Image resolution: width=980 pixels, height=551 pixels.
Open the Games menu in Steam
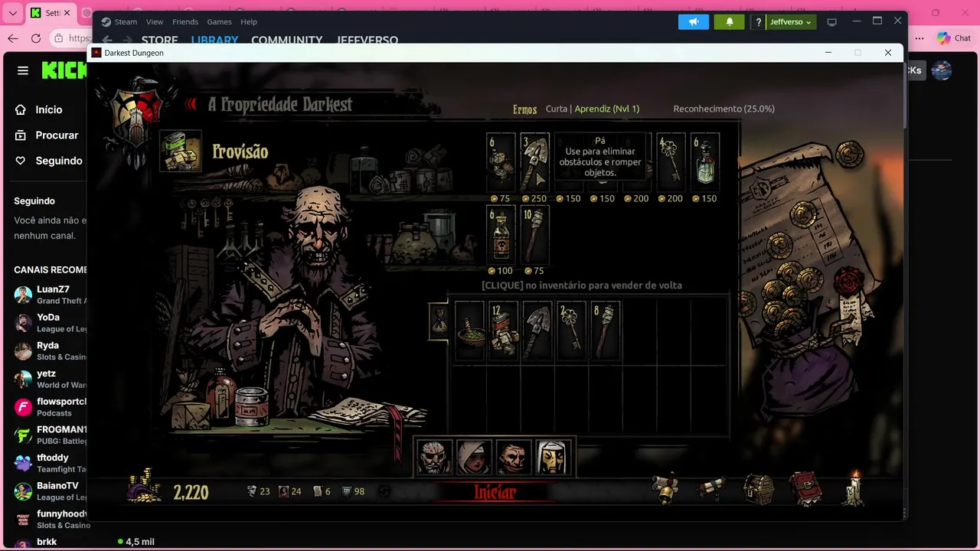[220, 21]
